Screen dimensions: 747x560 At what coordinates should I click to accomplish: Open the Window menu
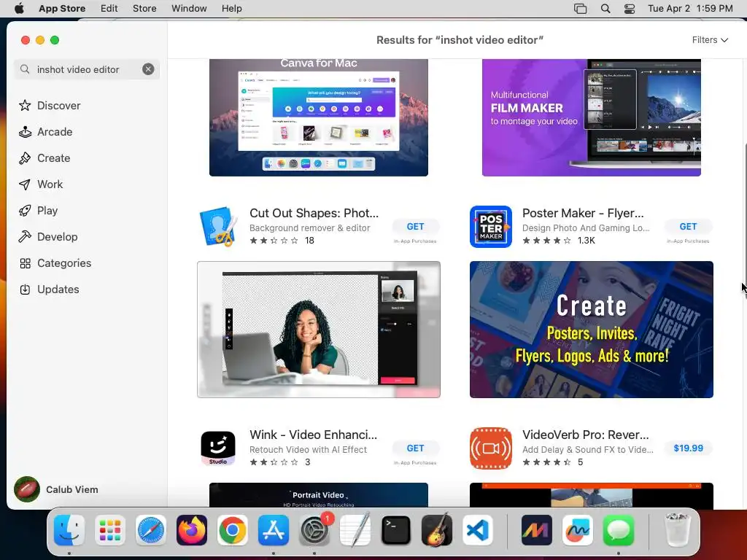click(x=189, y=8)
